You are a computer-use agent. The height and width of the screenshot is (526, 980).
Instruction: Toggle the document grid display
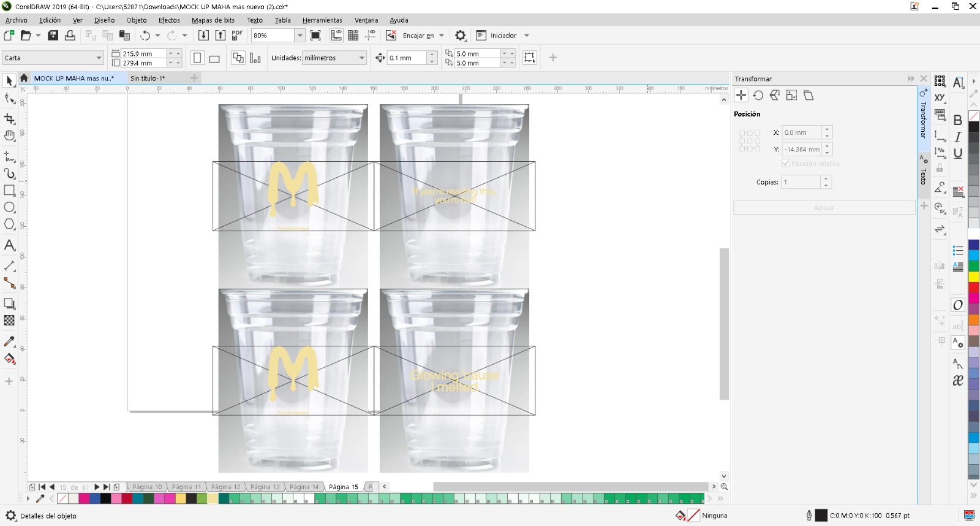[x=353, y=35]
